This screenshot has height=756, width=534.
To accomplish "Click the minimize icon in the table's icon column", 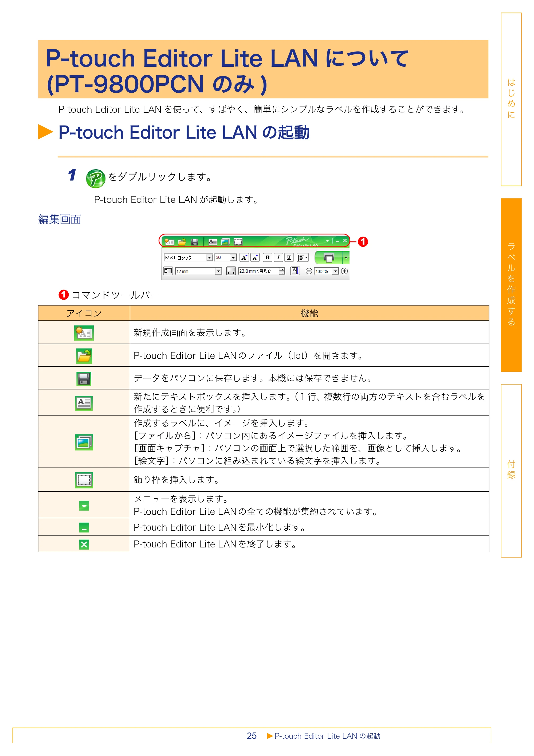I will coord(84,527).
